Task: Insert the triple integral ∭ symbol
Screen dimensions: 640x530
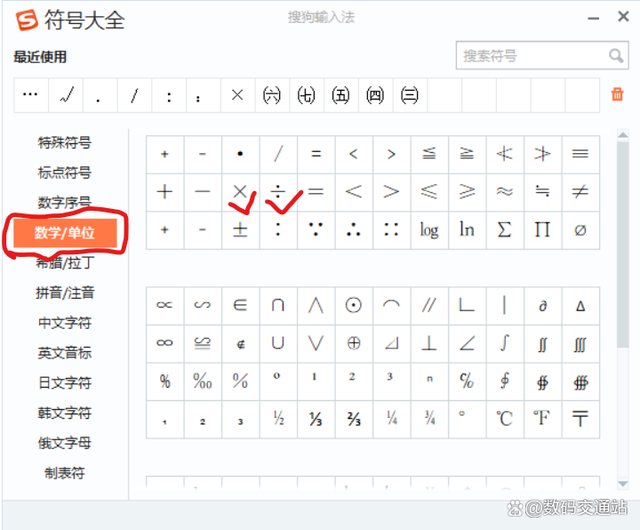Action: coord(580,343)
